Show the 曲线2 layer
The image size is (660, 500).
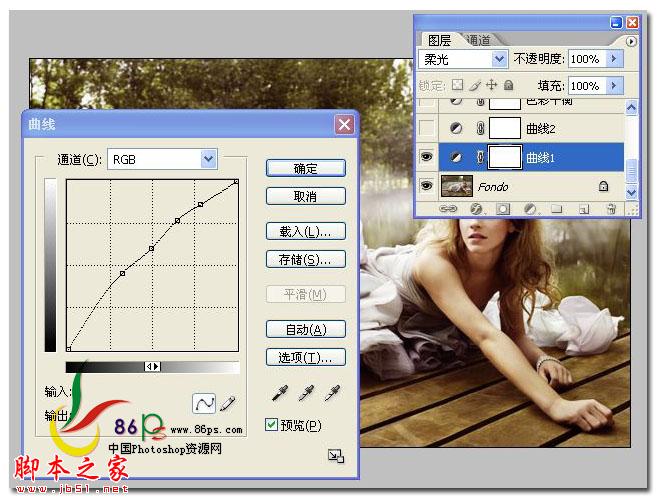[427, 128]
